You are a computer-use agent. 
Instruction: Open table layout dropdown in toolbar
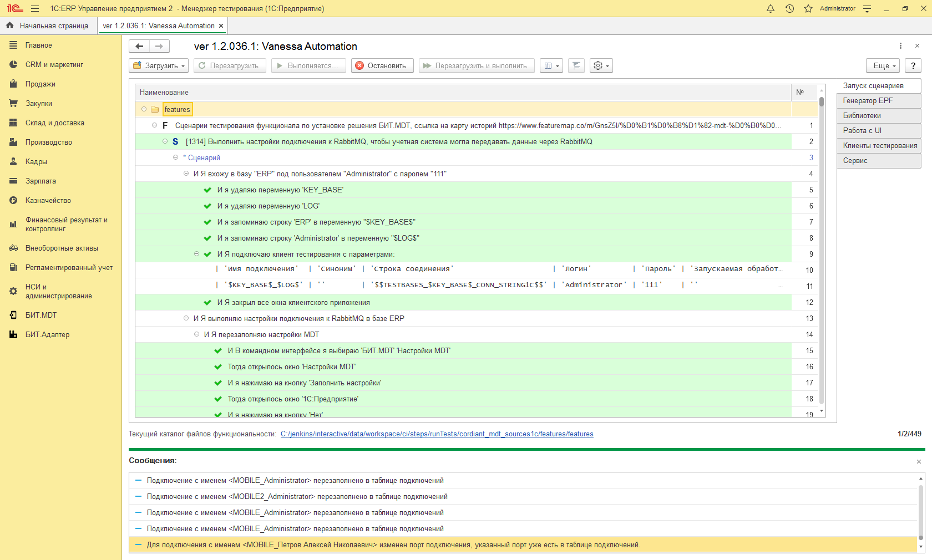[551, 65]
